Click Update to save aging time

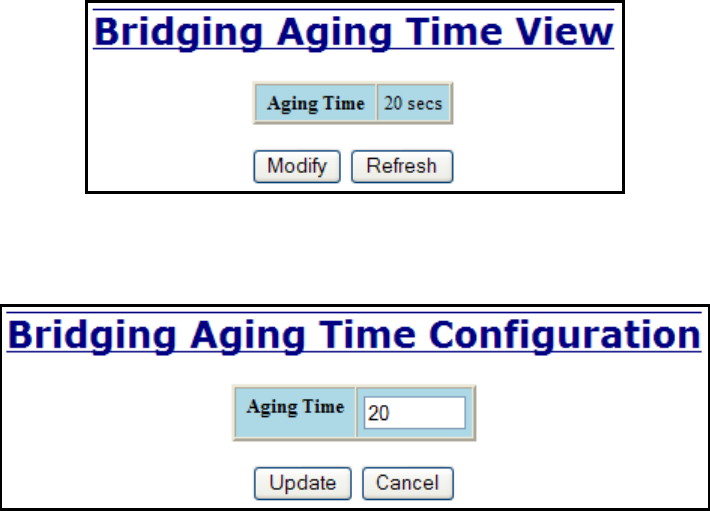(302, 483)
